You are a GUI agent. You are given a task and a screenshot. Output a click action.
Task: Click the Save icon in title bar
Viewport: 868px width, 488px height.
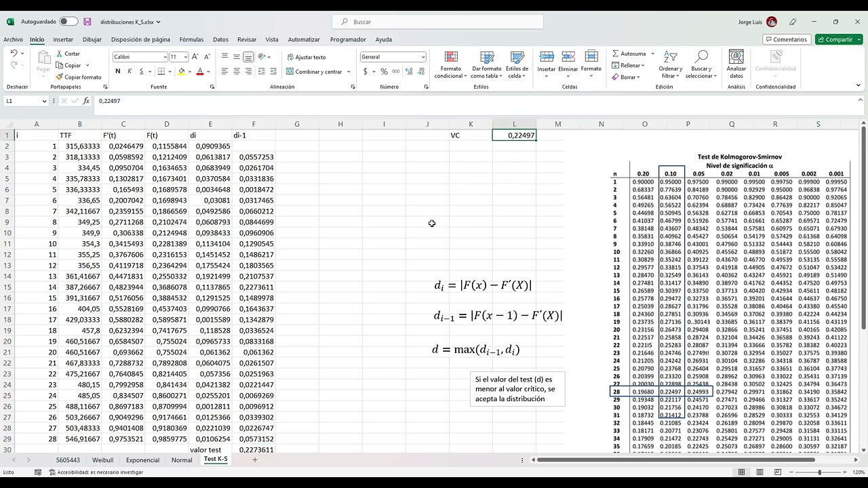coord(87,22)
